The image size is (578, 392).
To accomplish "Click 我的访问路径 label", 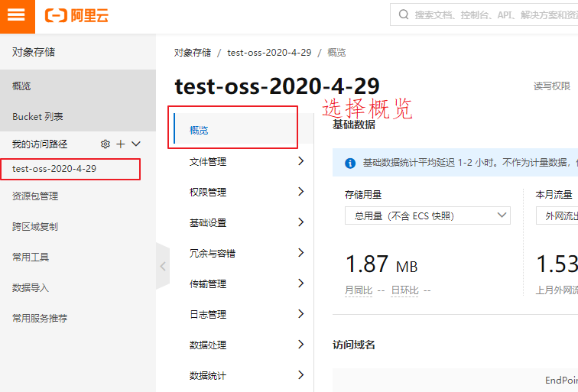I will pos(40,144).
